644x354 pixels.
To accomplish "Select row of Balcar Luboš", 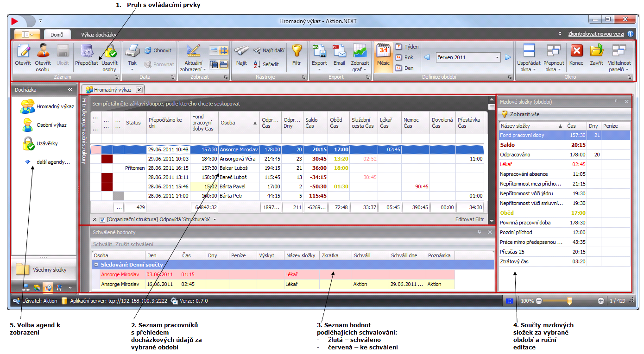I will 287,168.
